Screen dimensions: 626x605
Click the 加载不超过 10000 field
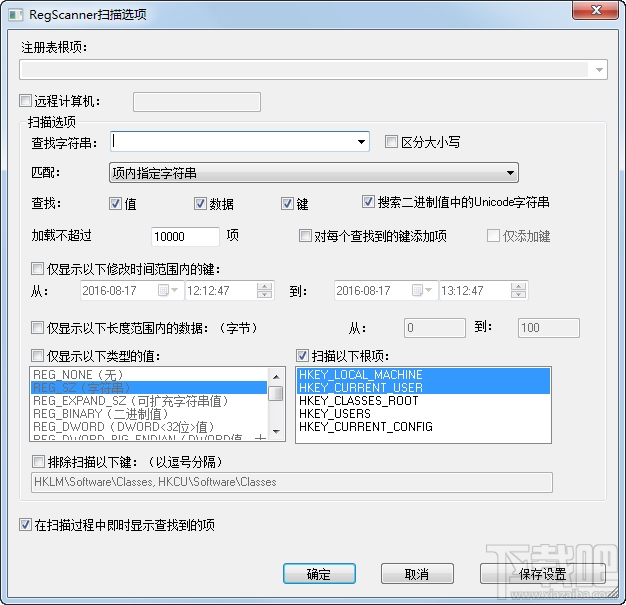coord(185,236)
